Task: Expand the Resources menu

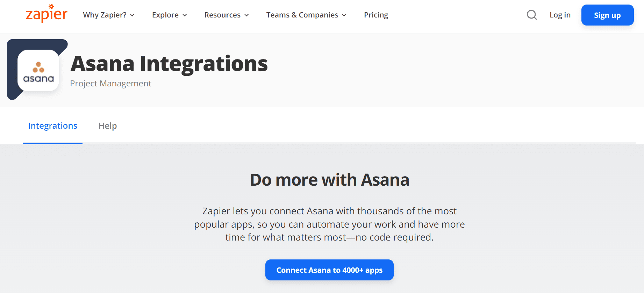Action: click(x=227, y=15)
